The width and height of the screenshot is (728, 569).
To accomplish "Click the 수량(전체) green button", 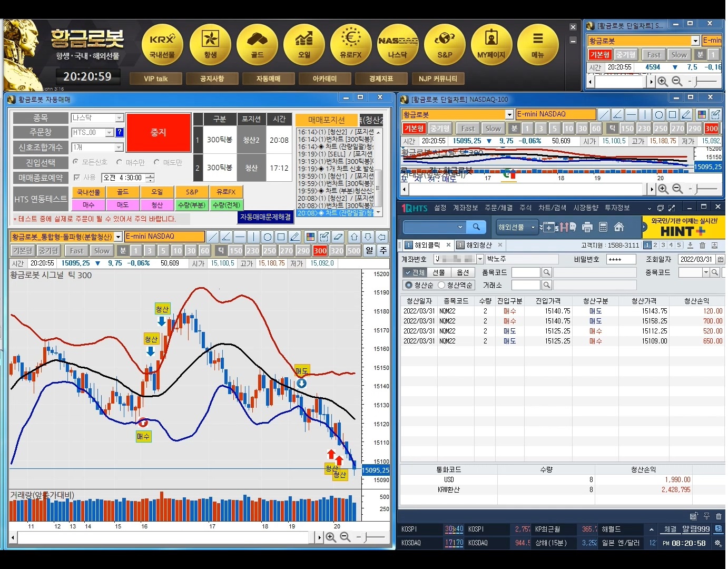I will [x=227, y=205].
